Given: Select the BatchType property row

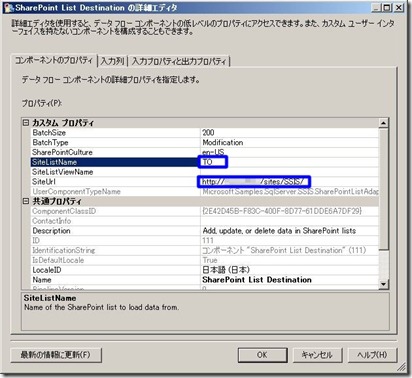Looking at the screenshot, I should point(205,143).
